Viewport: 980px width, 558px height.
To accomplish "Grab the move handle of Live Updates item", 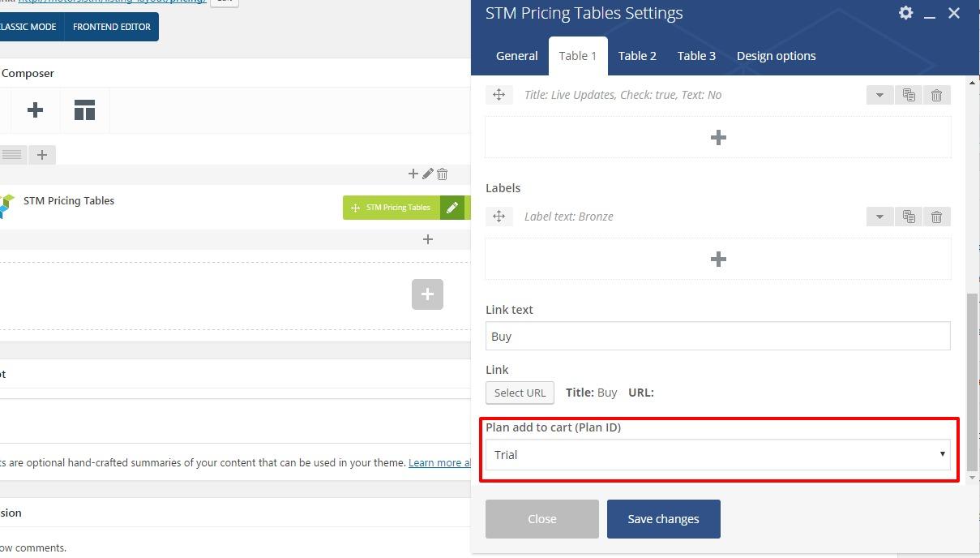I will [499, 95].
